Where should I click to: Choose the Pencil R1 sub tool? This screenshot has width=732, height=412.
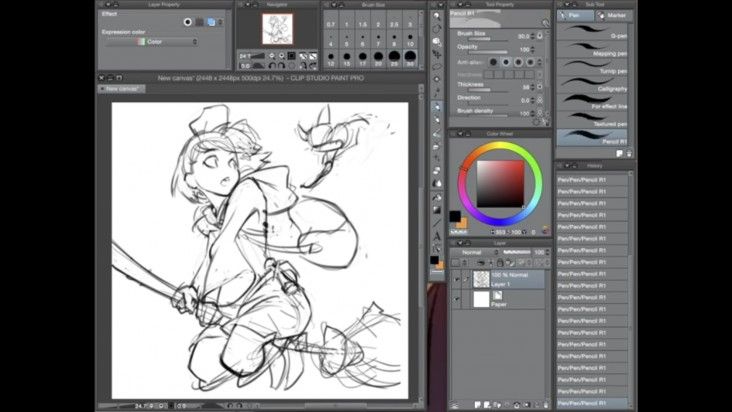[x=592, y=138]
